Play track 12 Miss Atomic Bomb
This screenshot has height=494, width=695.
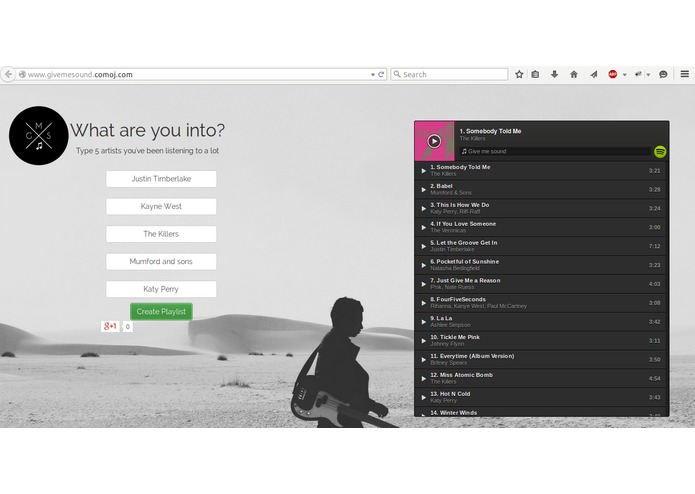pyautogui.click(x=423, y=378)
